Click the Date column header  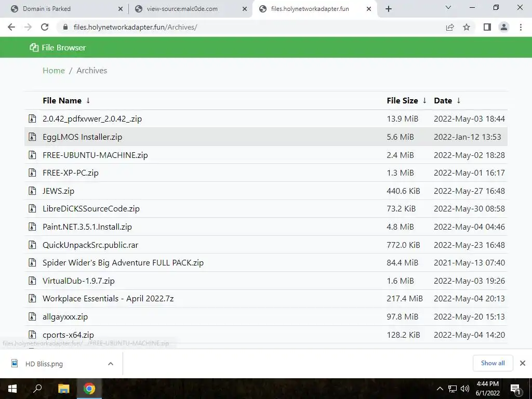click(x=443, y=100)
